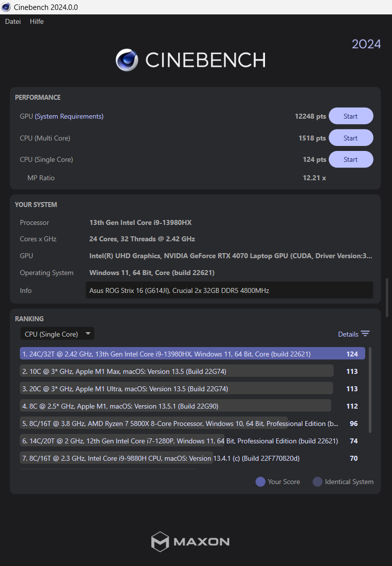This screenshot has height=566, width=392.
Task: Click the GPU score 12248 pts
Action: pyautogui.click(x=310, y=116)
